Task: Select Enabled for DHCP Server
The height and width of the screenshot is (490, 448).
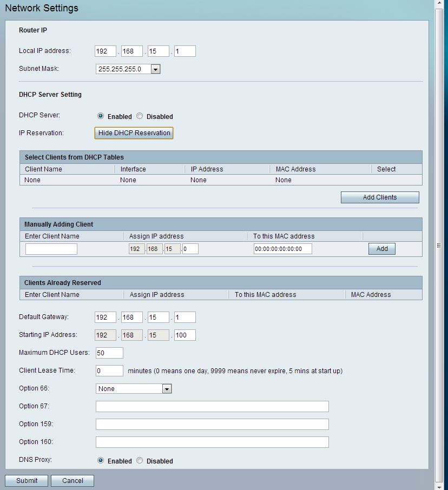Action: point(101,116)
